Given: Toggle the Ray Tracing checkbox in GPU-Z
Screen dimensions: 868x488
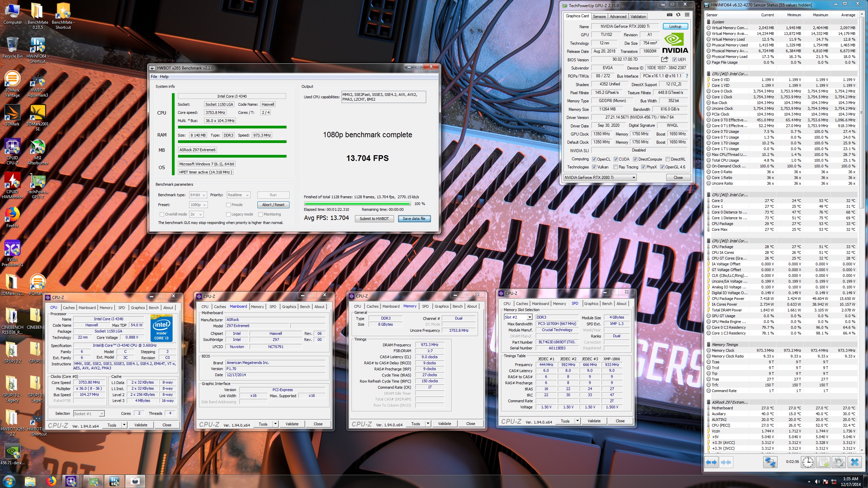Looking at the screenshot, I should click(615, 167).
